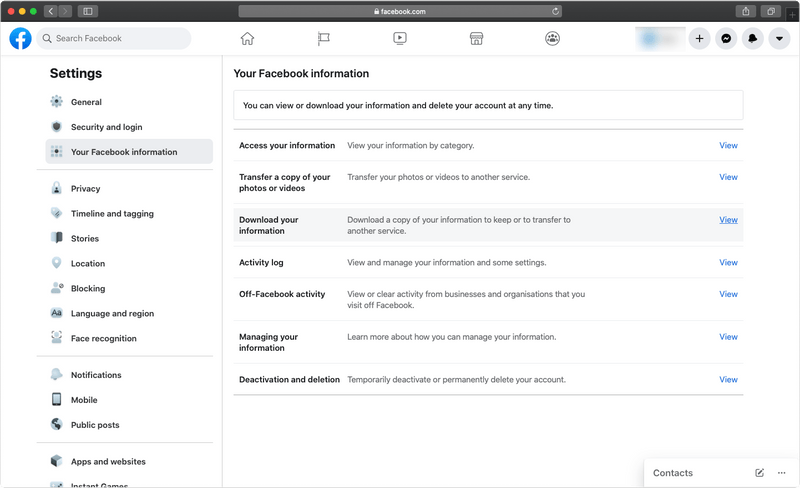Click the blurred profile button in top bar
The width and height of the screenshot is (800, 488).
tap(660, 39)
